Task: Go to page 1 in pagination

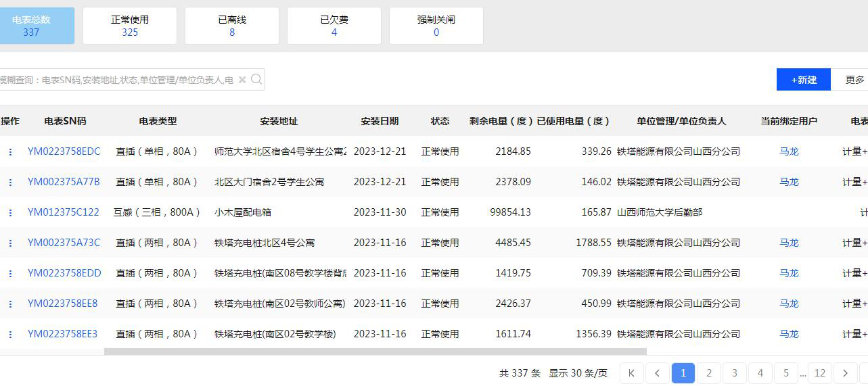Action: (683, 373)
